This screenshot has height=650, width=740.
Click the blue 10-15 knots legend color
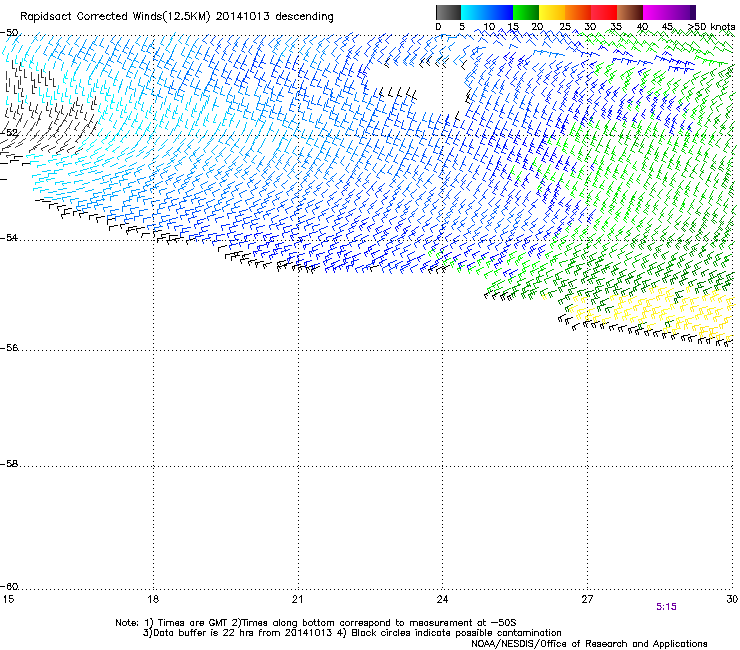coord(500,12)
